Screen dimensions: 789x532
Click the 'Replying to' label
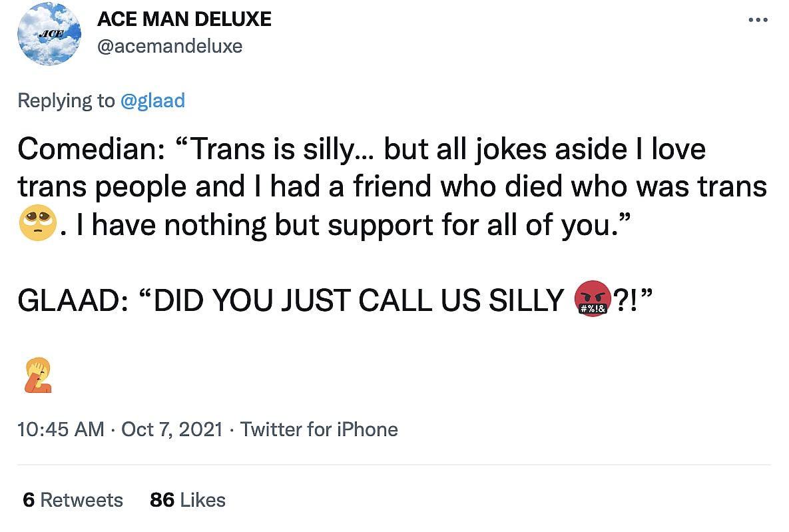point(66,101)
